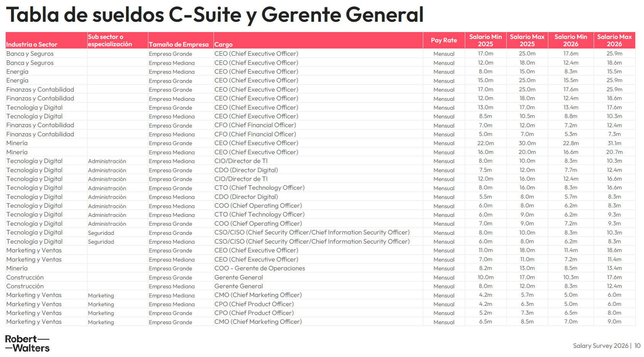Click the 'Industria o Sector' column header
The height and width of the screenshot is (357, 644).
(x=32, y=44)
